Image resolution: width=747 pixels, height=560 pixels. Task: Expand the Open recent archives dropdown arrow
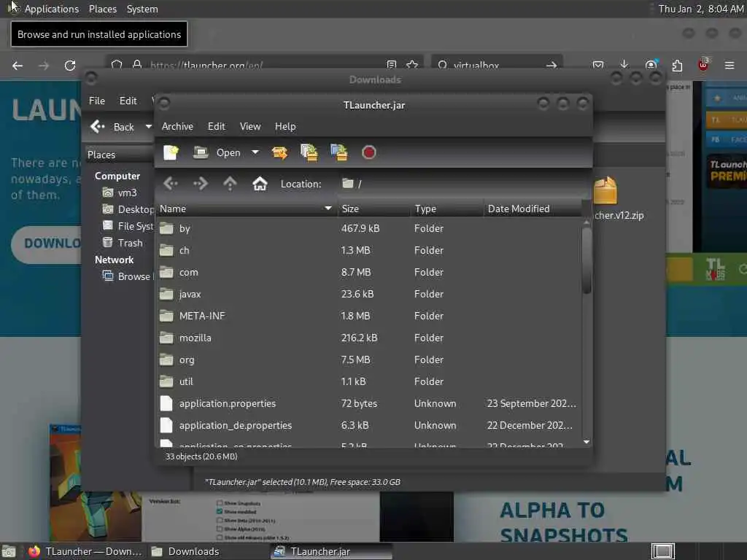[255, 152]
